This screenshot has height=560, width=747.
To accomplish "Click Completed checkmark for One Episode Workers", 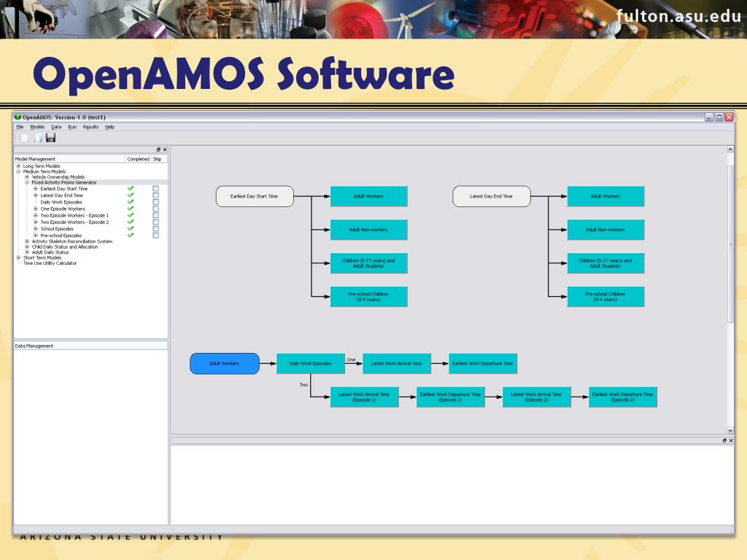I will (x=131, y=209).
